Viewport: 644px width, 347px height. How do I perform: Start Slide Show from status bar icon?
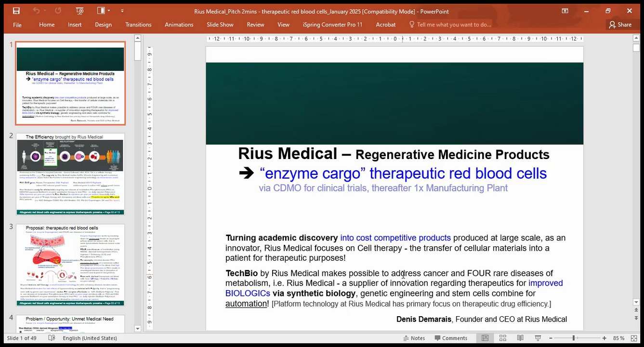pyautogui.click(x=538, y=338)
